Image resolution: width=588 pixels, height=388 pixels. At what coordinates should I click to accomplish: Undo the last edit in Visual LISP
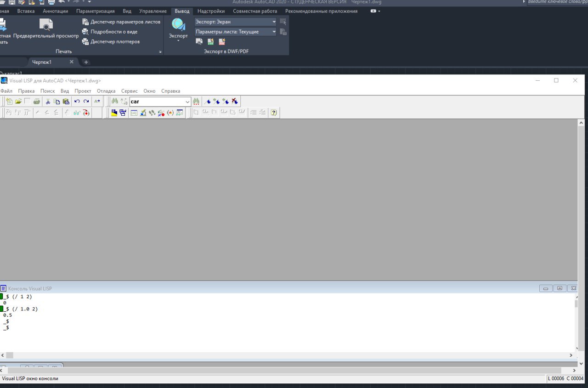[77, 101]
